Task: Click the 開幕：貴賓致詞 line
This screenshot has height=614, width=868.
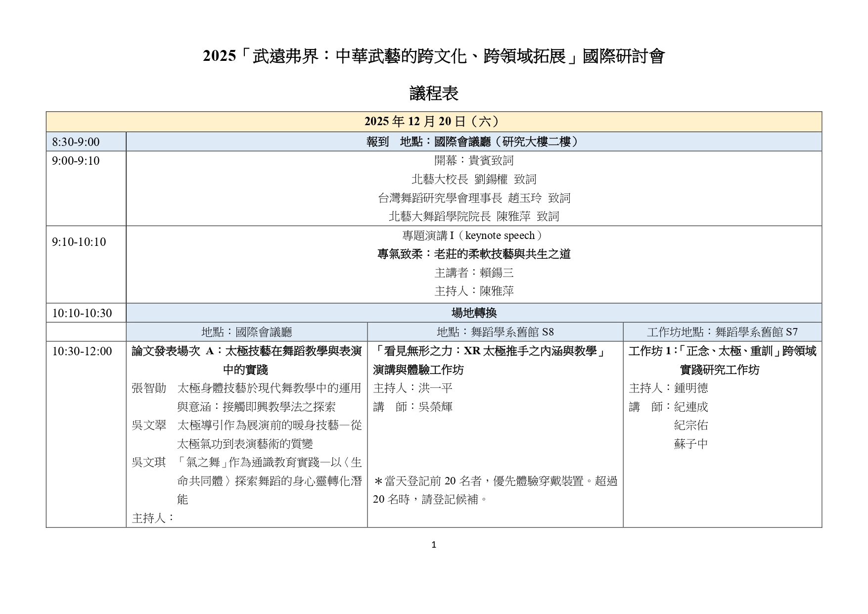Action: [x=473, y=160]
